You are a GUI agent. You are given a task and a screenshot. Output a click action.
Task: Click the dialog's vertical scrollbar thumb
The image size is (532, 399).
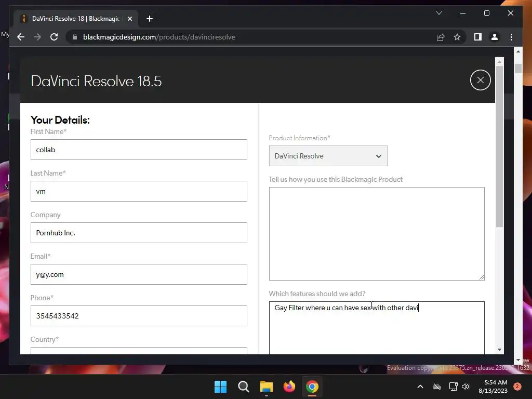[x=499, y=146]
